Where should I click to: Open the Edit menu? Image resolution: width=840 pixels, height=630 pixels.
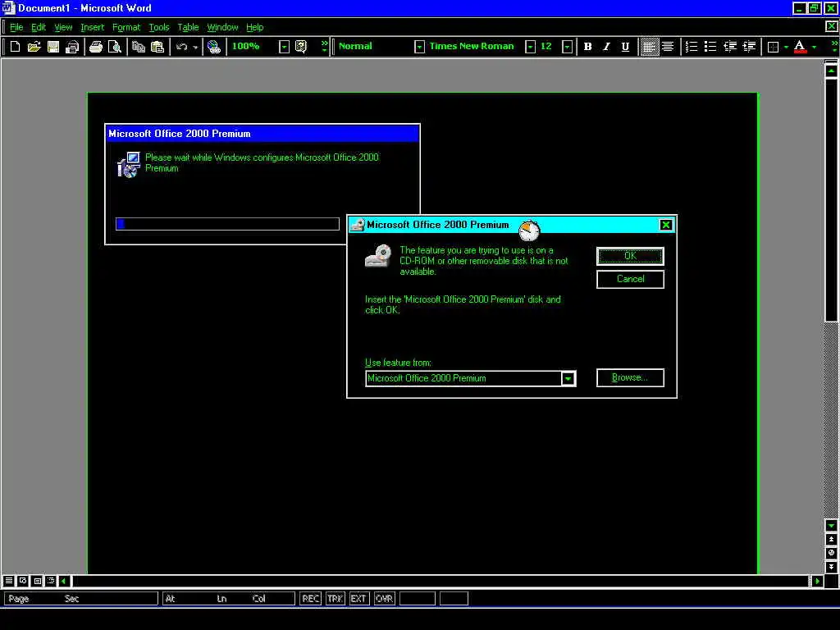pos(39,27)
